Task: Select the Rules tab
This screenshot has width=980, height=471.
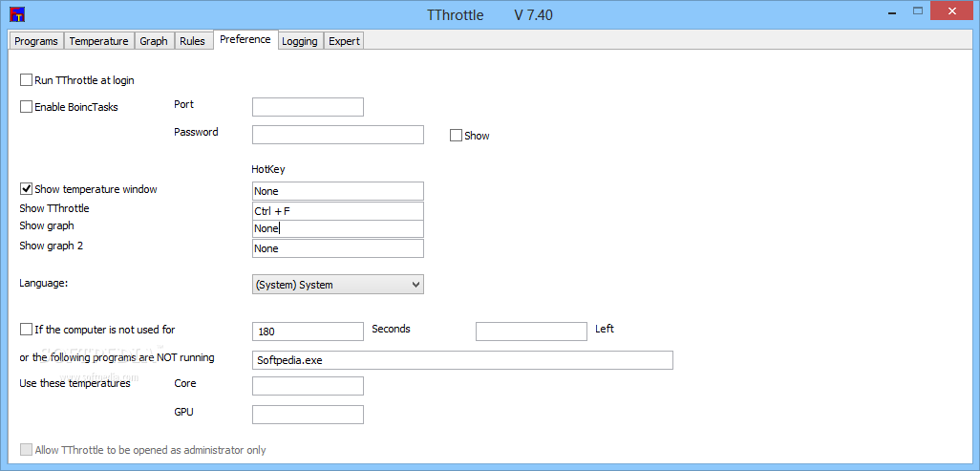Action: click(193, 41)
